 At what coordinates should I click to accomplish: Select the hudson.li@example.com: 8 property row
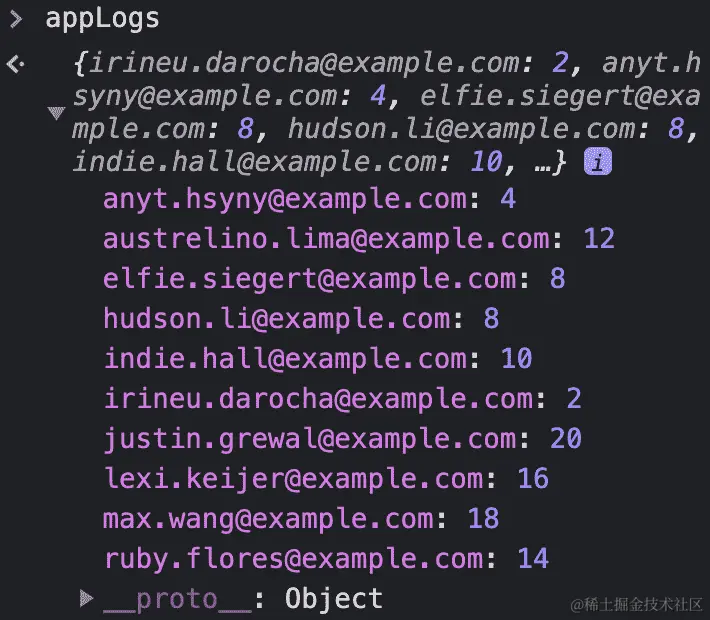(x=301, y=318)
